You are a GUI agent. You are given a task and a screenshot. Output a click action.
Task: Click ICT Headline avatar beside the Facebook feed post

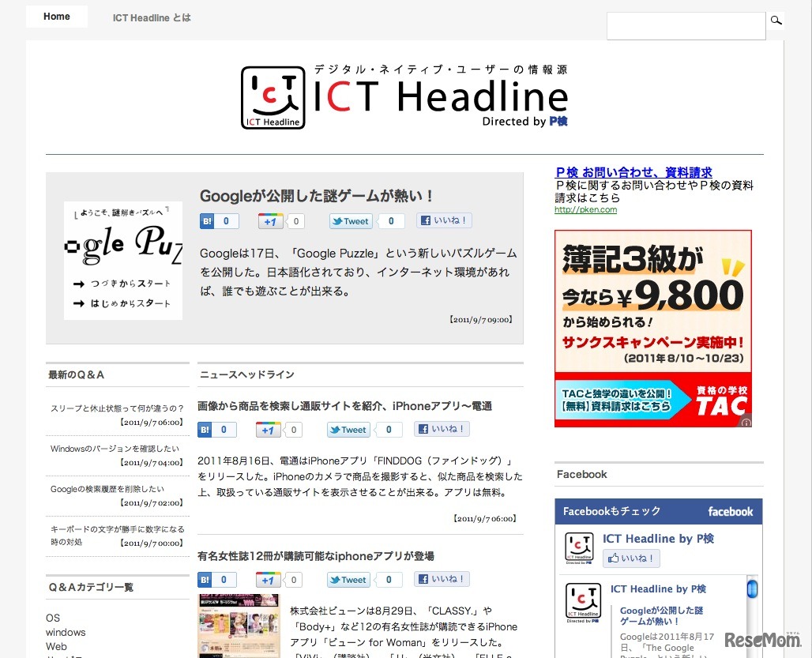pos(583,602)
